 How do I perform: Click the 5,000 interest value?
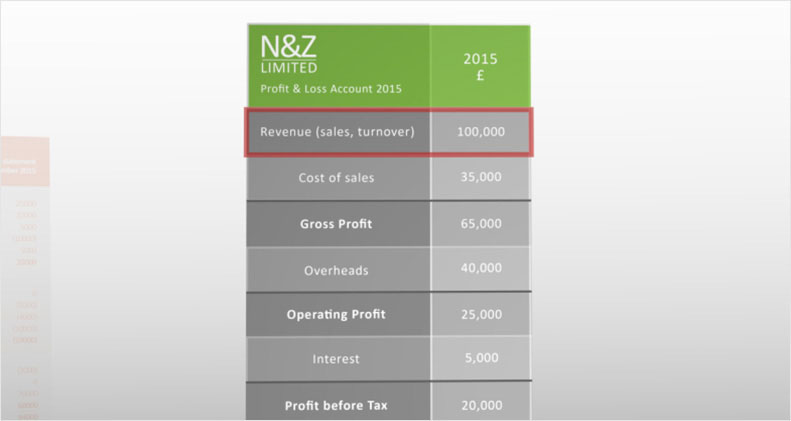click(482, 358)
